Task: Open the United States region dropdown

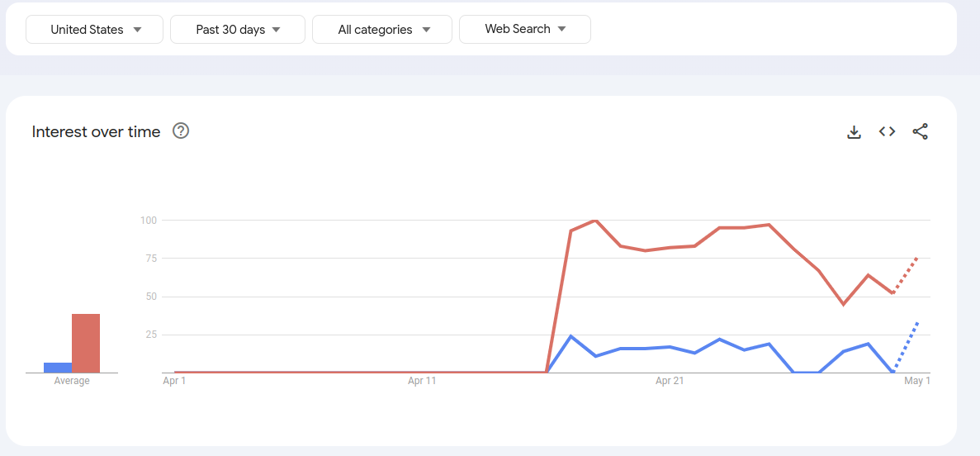Action: 95,30
